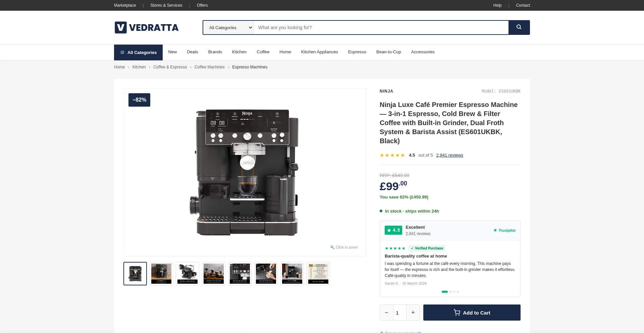644x333 pixels.
Task: Open the Accessories nav item
Action: pos(423,52)
